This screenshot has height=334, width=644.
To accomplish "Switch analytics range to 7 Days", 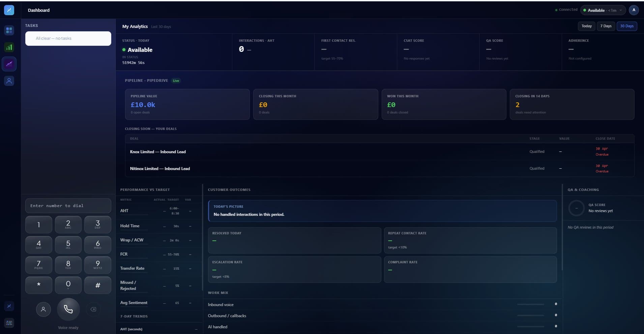I will 606,26.
